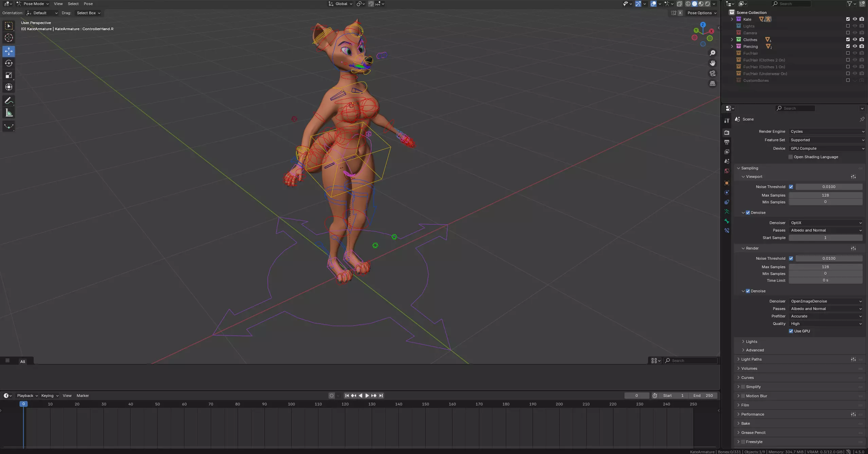This screenshot has height=454, width=868.
Task: Click the End frame field
Action: [703, 396]
